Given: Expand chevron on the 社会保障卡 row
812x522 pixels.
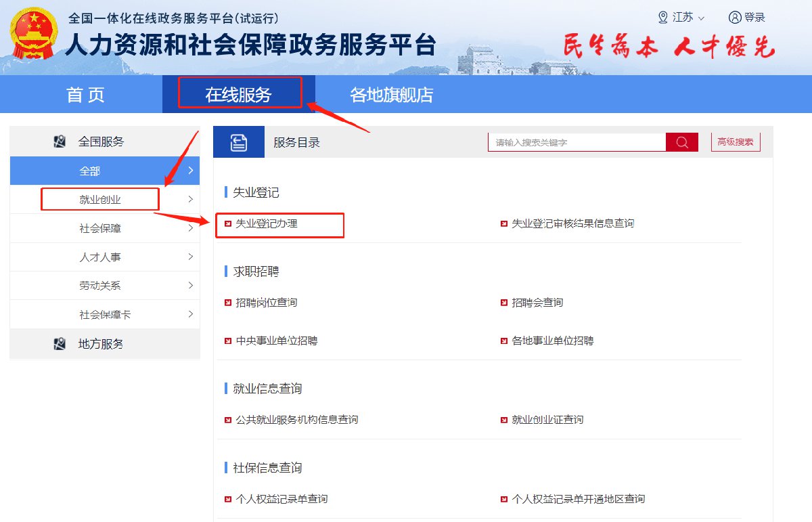Looking at the screenshot, I should pyautogui.click(x=191, y=314).
